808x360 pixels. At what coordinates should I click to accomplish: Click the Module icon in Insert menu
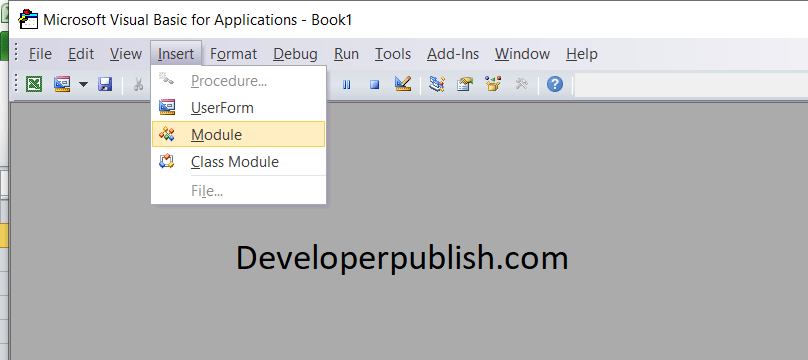point(167,134)
